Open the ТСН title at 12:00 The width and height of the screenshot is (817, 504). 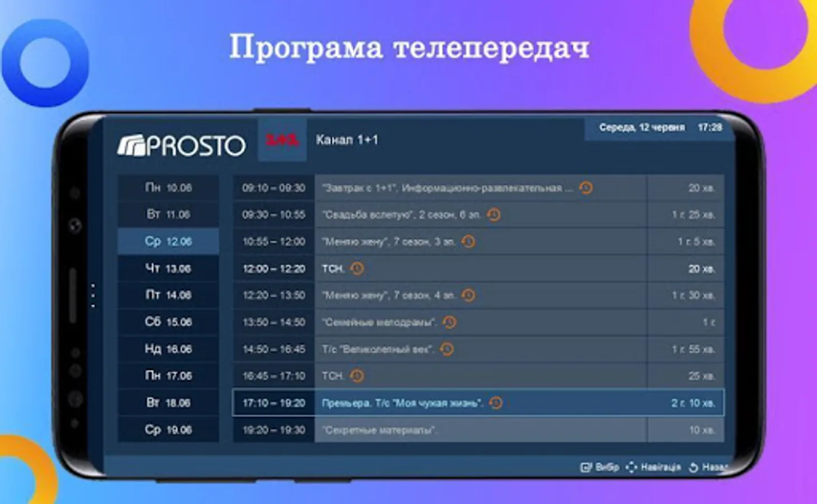coord(333,269)
